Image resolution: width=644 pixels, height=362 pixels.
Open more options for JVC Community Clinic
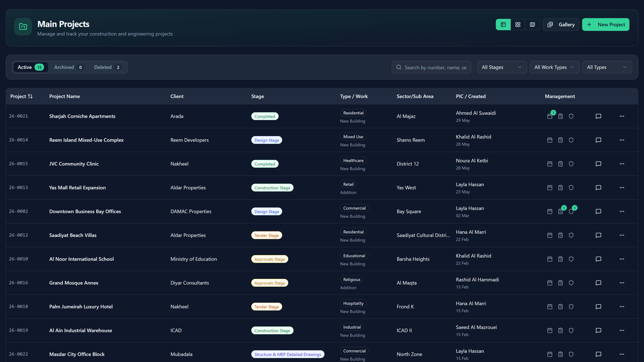click(622, 164)
